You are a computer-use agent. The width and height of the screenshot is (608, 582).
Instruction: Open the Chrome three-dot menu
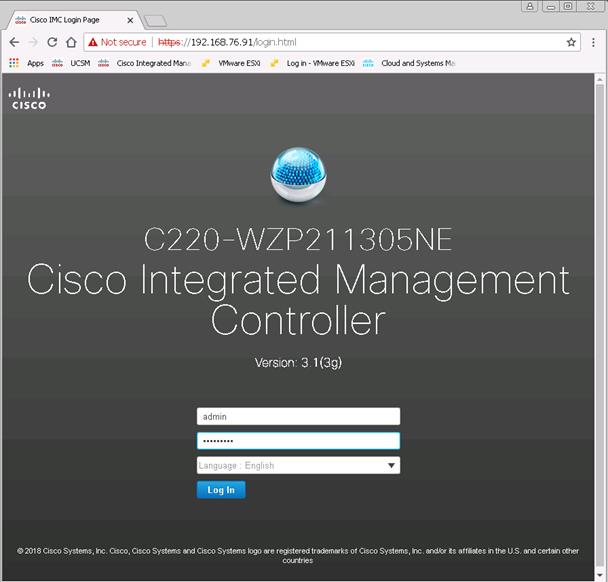(593, 42)
